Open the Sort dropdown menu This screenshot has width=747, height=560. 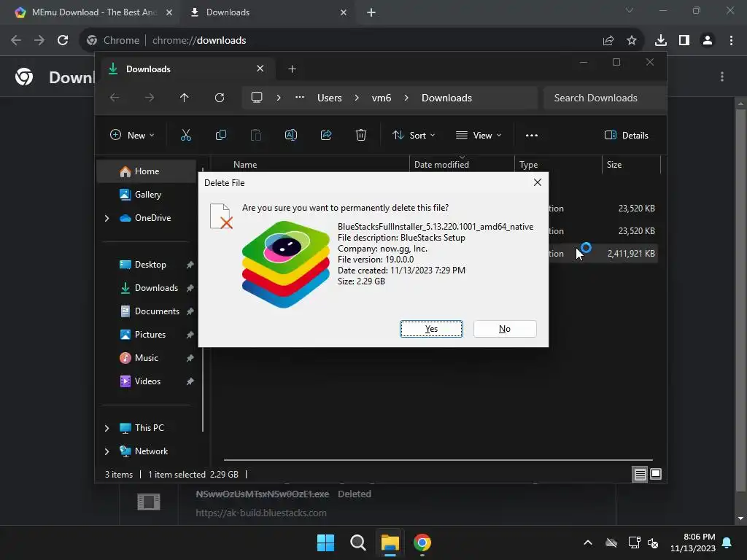tap(414, 135)
